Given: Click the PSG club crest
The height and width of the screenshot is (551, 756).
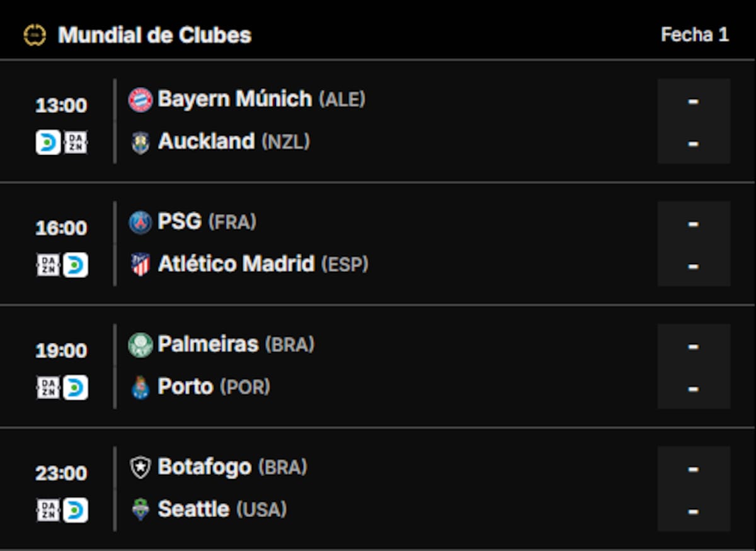Looking at the screenshot, I should click(x=140, y=223).
